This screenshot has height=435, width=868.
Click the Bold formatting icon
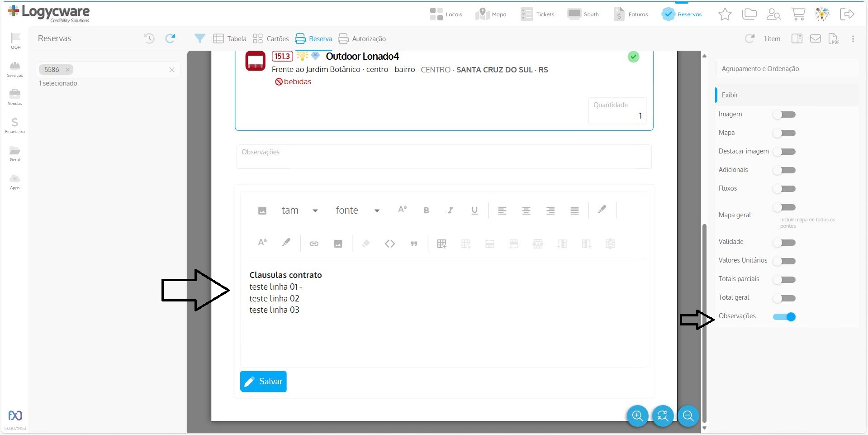426,210
